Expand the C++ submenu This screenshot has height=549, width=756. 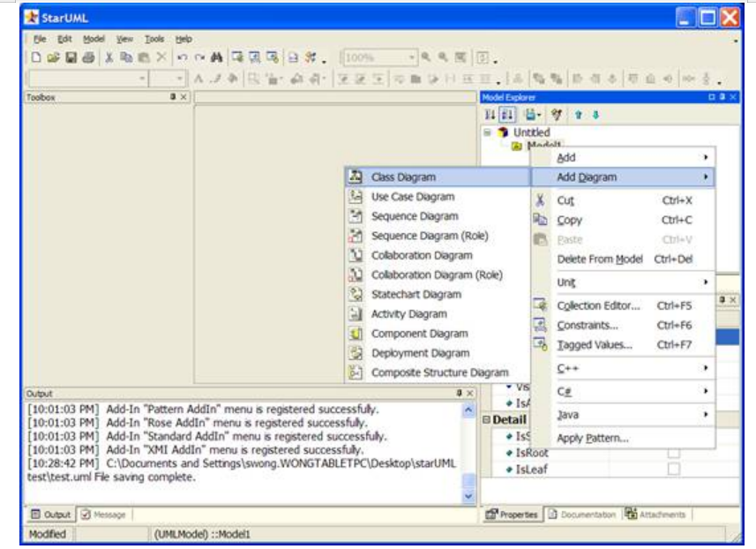coord(623,367)
